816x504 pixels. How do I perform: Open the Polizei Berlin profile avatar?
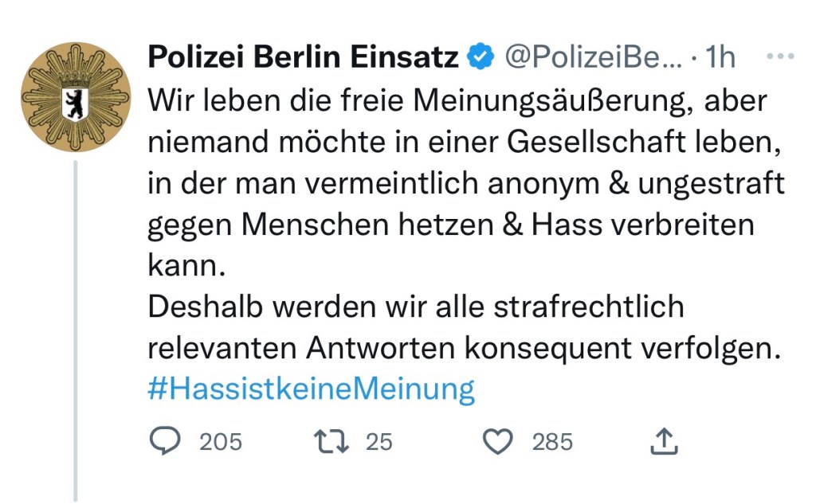pyautogui.click(x=76, y=97)
